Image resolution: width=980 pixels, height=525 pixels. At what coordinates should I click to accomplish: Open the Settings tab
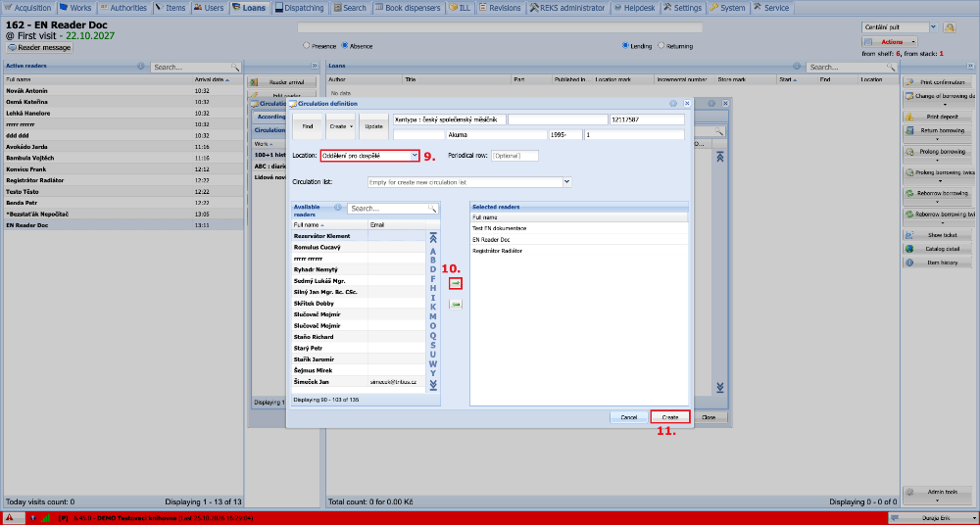tap(682, 8)
